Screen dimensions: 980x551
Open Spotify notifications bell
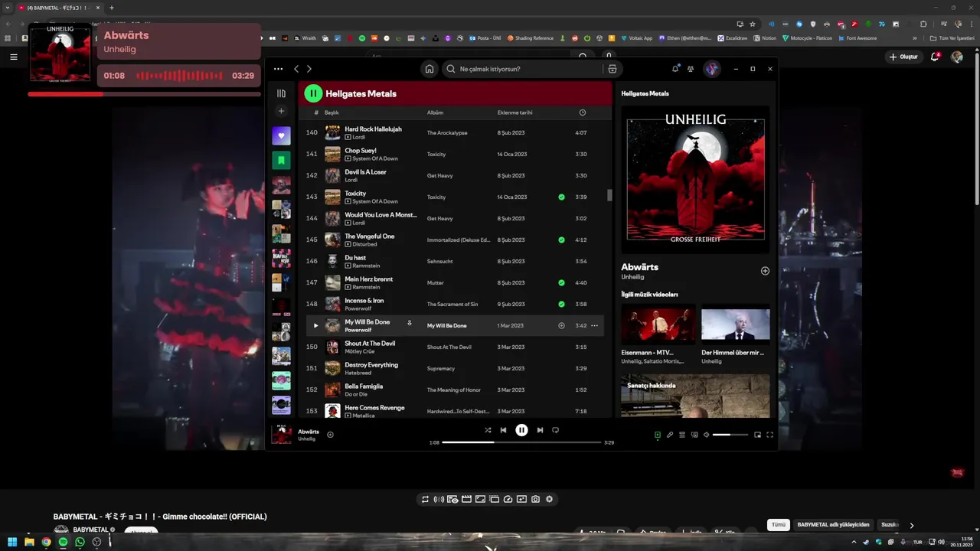click(675, 69)
